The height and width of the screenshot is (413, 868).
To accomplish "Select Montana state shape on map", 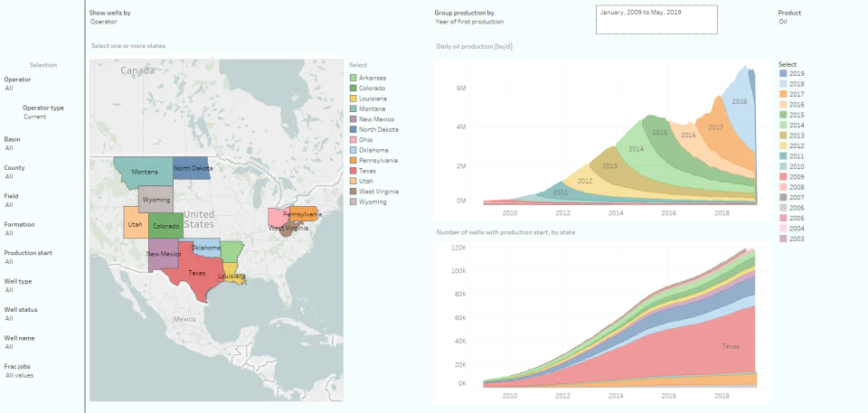I will [x=143, y=173].
